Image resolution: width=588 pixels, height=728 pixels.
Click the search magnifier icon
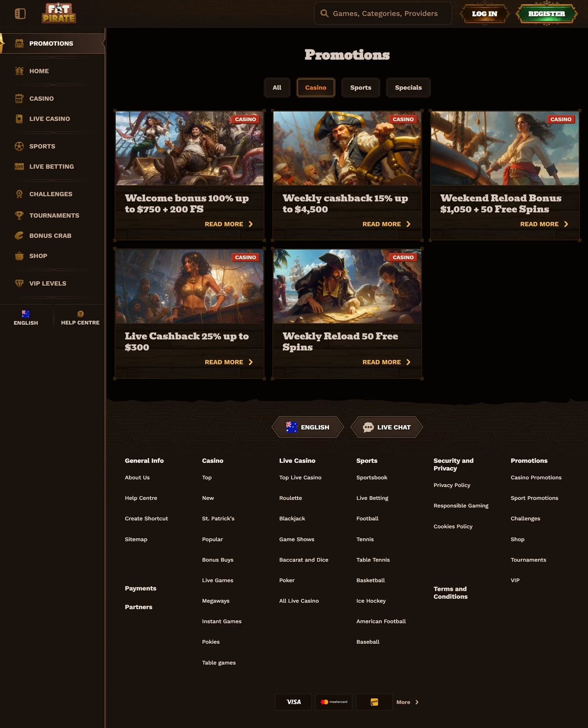[325, 13]
